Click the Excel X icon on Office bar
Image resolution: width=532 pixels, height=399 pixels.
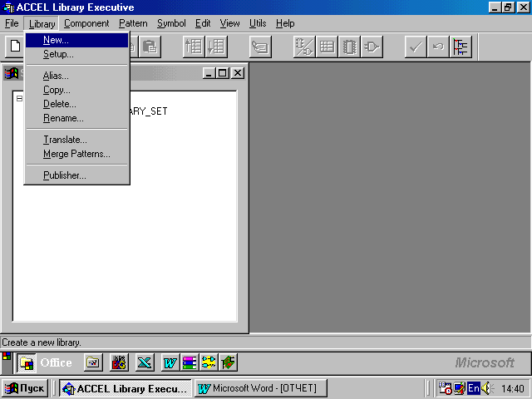[145, 362]
